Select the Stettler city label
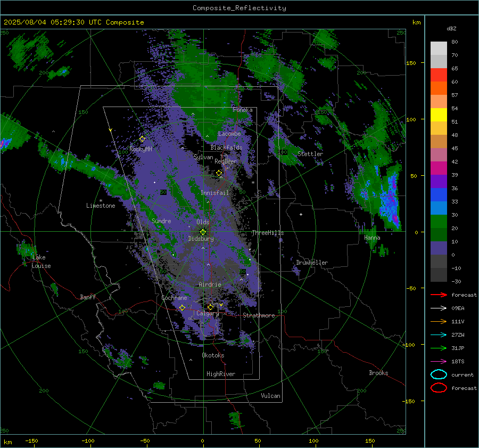The image size is (479, 448). (310, 154)
